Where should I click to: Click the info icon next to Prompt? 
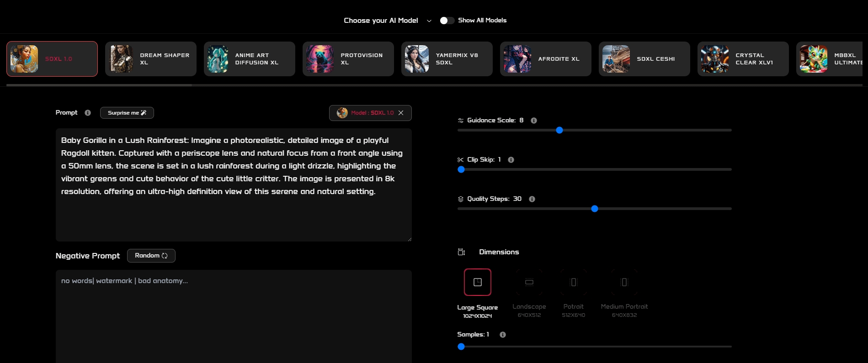point(88,113)
